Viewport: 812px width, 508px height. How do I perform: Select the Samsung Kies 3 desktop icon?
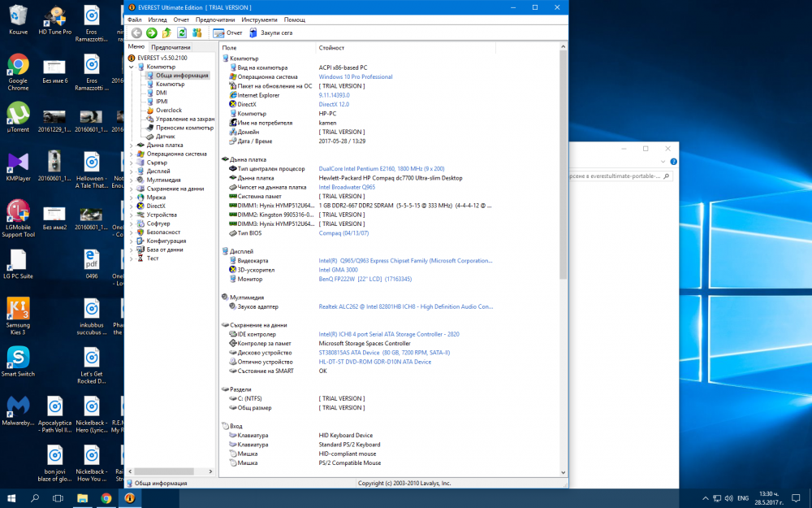pyautogui.click(x=18, y=315)
